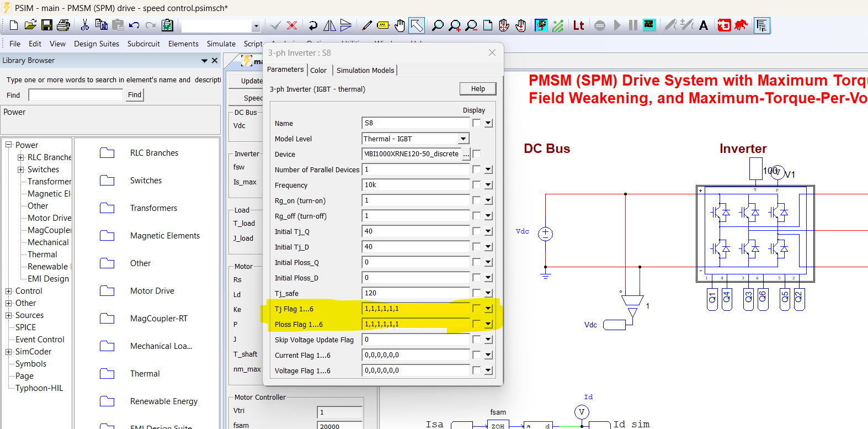Click the Save file toolbar icon
Screen dimensions: 868x429
[x=47, y=25]
